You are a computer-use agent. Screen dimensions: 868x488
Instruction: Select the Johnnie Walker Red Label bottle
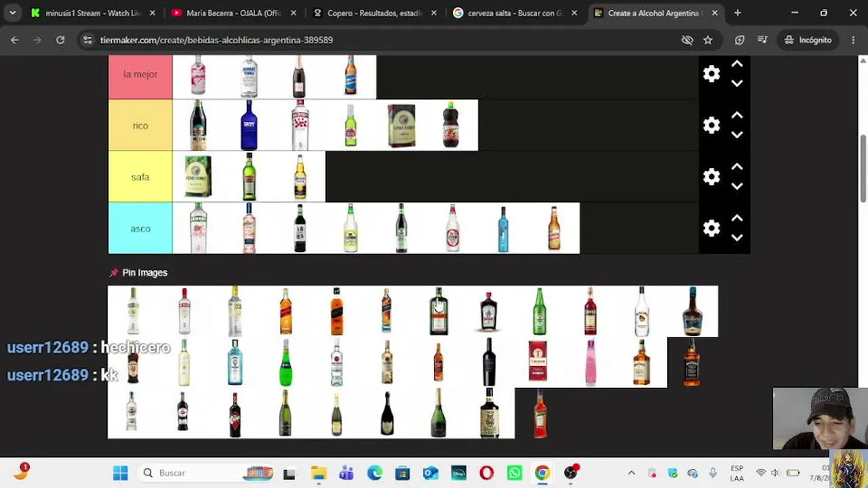point(285,311)
